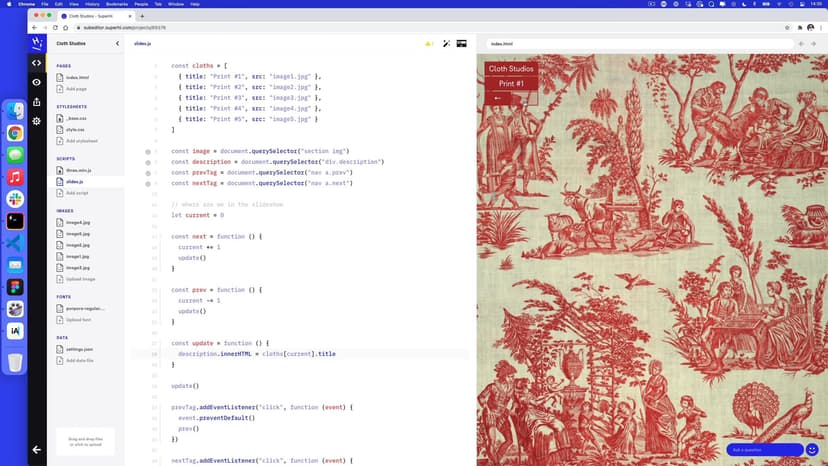
Task: Open project settings gear icon
Action: pyautogui.click(x=37, y=121)
